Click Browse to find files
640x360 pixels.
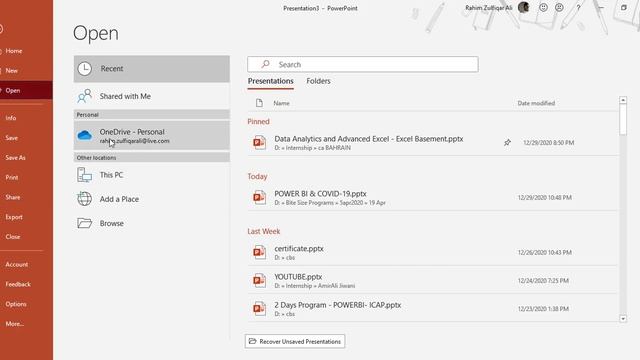tap(151, 223)
